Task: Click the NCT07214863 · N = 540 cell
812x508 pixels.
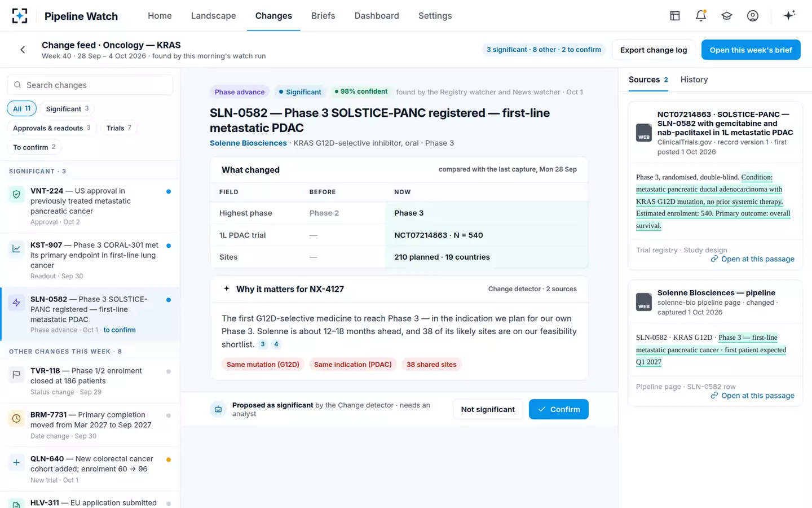Action: tap(487, 235)
